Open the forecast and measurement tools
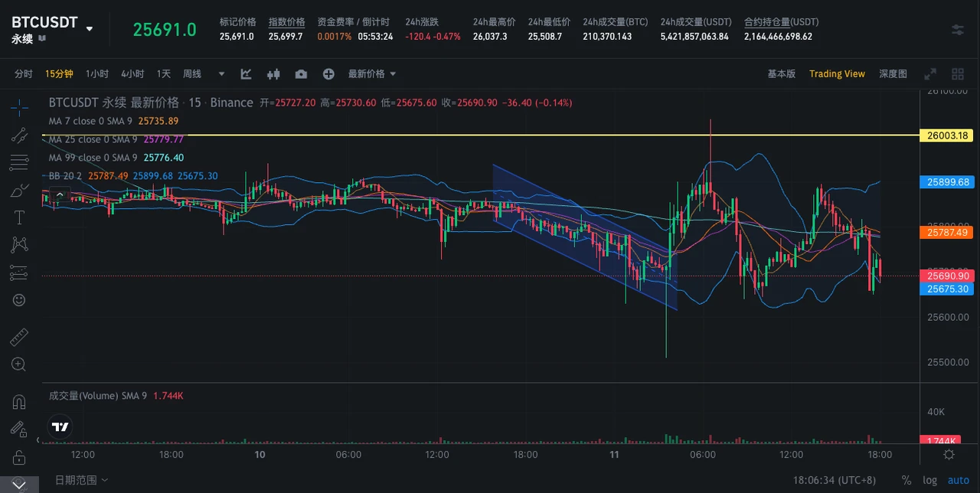The width and height of the screenshot is (980, 493). click(19, 273)
